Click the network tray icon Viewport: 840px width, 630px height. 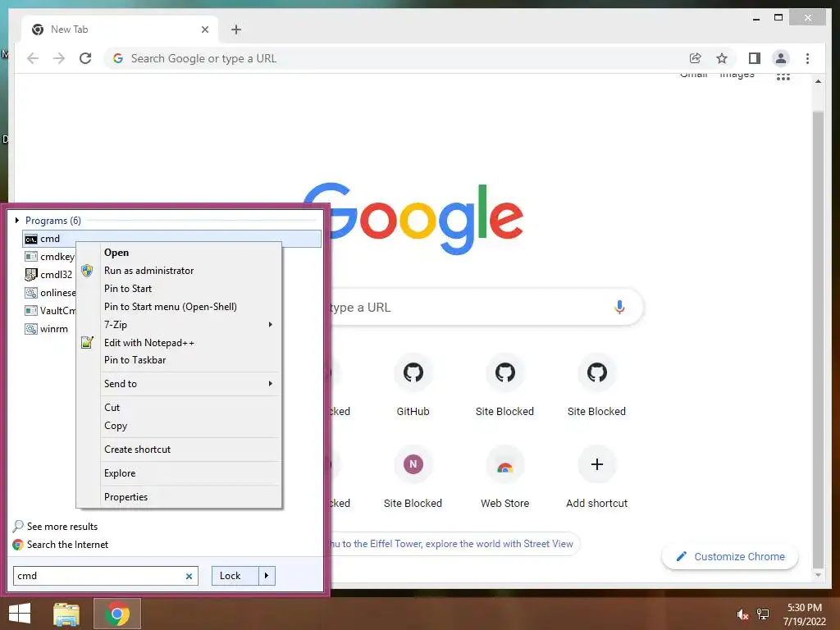763,614
